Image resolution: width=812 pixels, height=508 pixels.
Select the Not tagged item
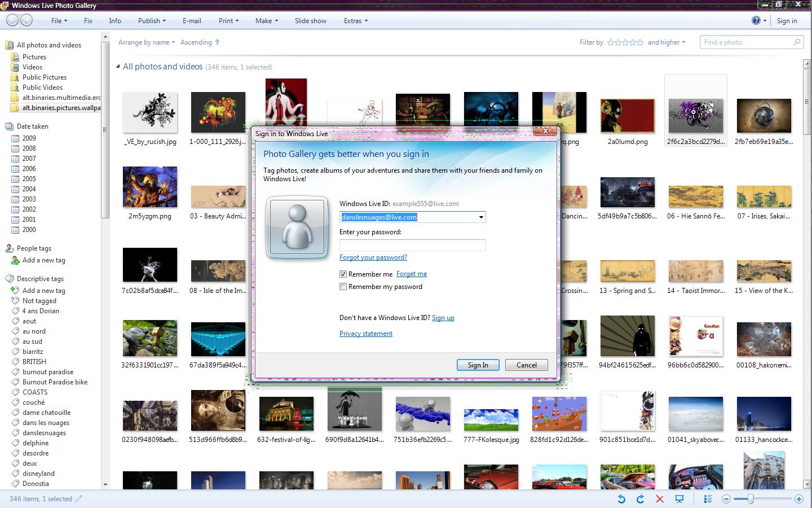pos(39,301)
